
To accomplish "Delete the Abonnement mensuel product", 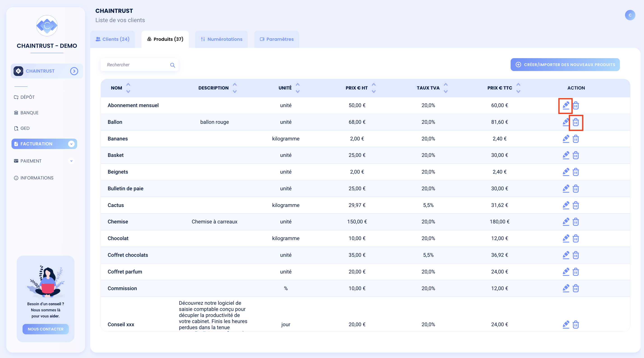I will (576, 106).
